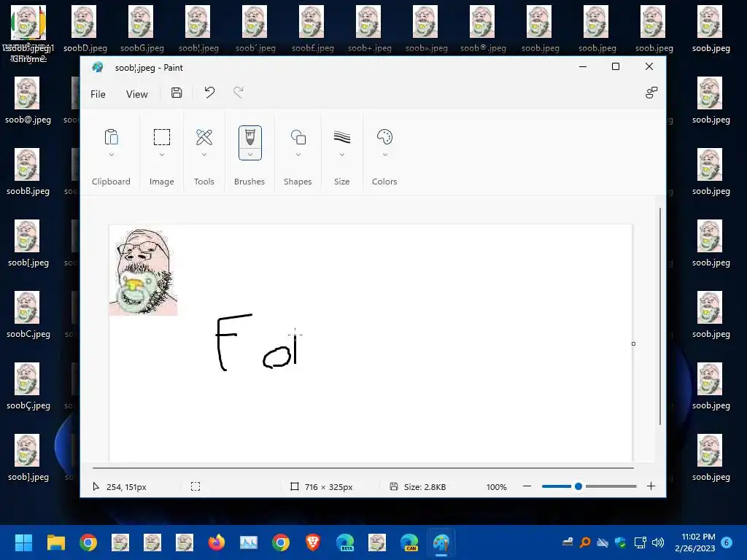Click the zoom slider handle
This screenshot has height=560, width=747.
(578, 486)
